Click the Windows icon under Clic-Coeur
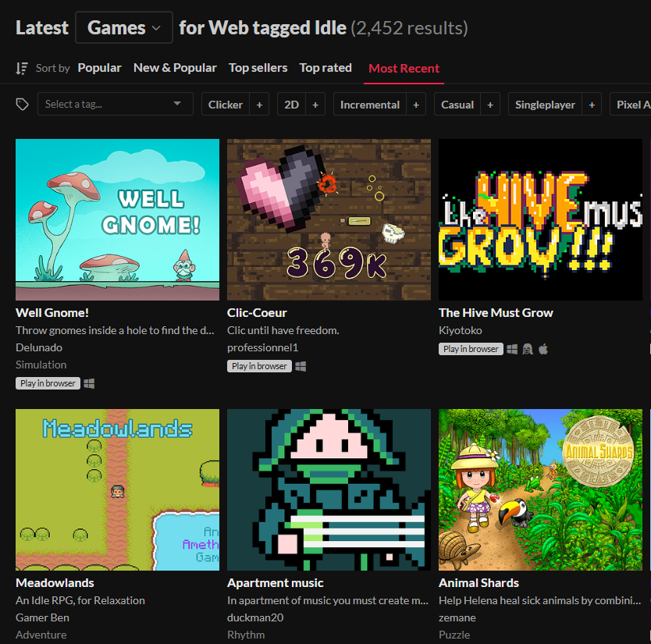The width and height of the screenshot is (651, 644). click(301, 366)
